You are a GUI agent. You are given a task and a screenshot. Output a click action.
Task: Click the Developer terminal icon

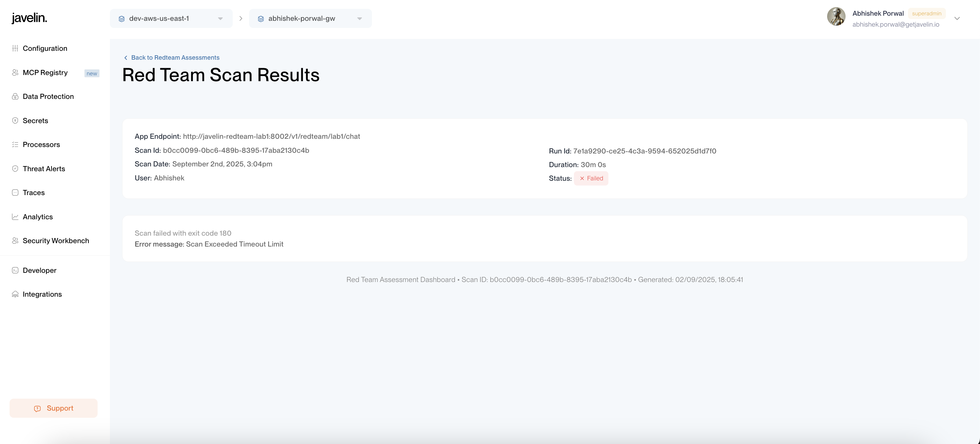point(15,270)
